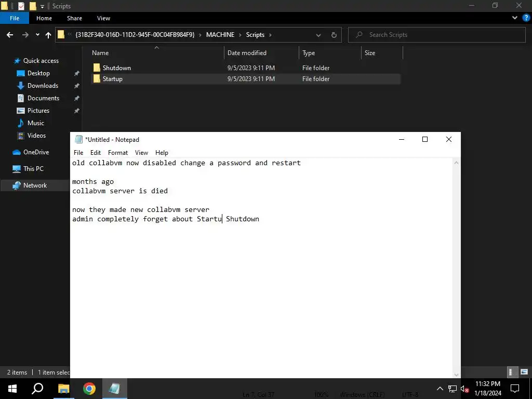Open Notepad's Help menu
532x399 pixels.
[162, 153]
